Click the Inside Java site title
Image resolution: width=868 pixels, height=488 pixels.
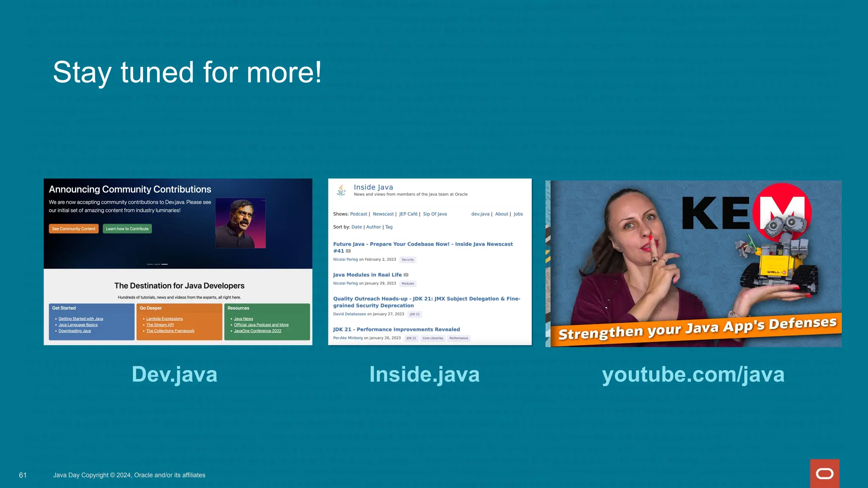[x=373, y=187]
